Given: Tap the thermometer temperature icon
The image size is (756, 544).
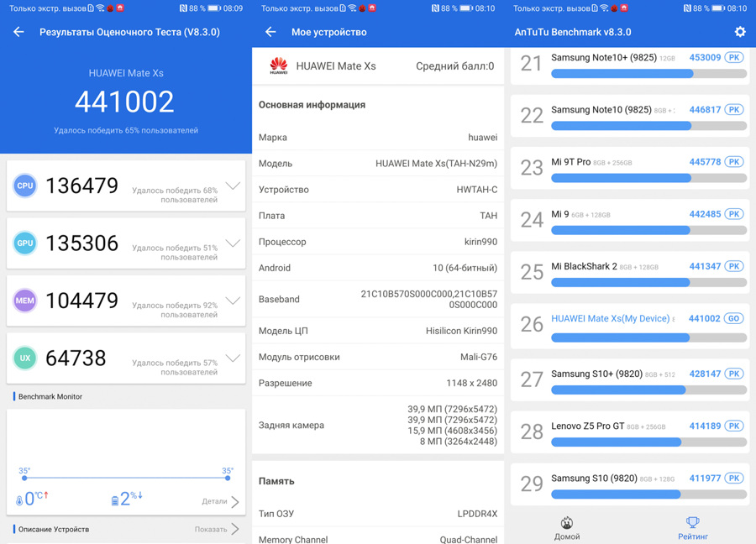Looking at the screenshot, I should click(x=19, y=500).
